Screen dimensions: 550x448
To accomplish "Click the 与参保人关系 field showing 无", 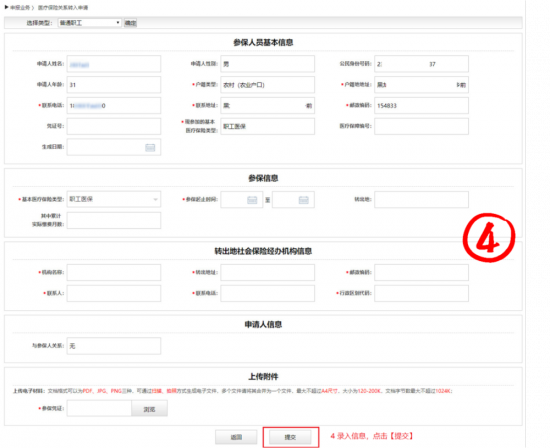I will 114,346.
